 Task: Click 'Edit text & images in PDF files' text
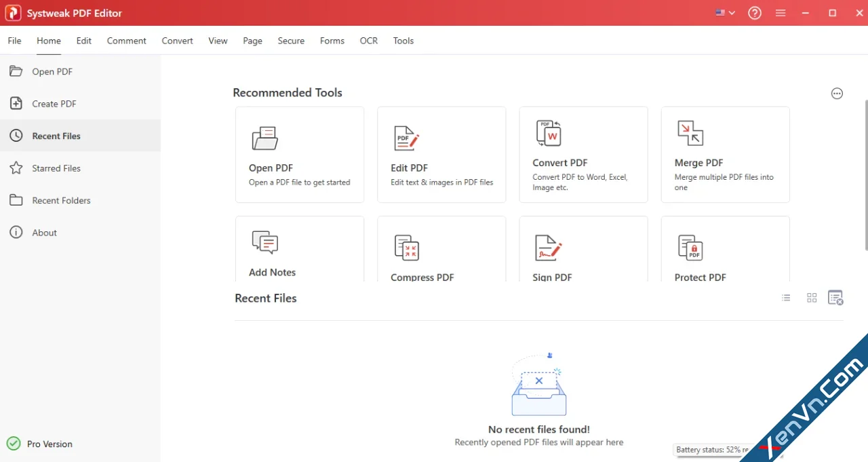(x=442, y=182)
